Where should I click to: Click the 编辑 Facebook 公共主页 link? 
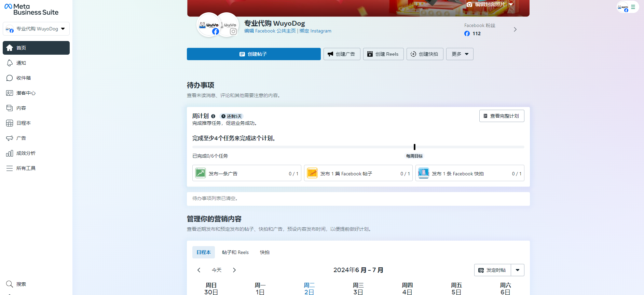270,31
